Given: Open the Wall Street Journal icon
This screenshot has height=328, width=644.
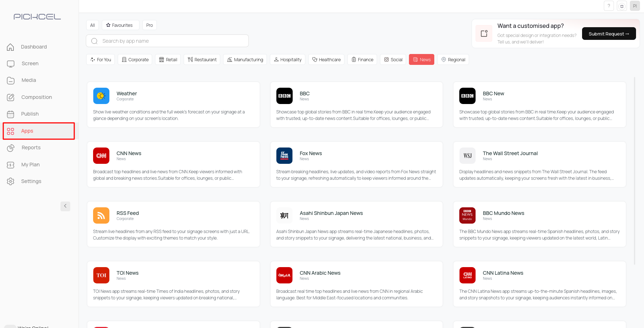Looking at the screenshot, I should tap(467, 155).
